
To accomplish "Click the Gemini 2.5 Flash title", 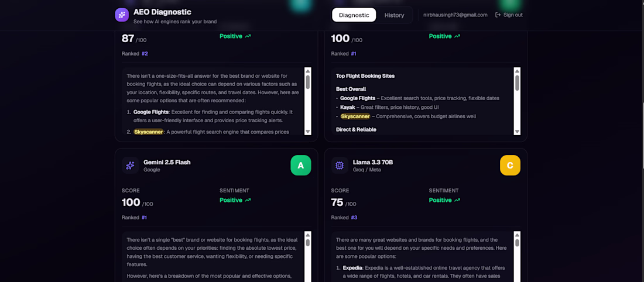I will point(167,162).
